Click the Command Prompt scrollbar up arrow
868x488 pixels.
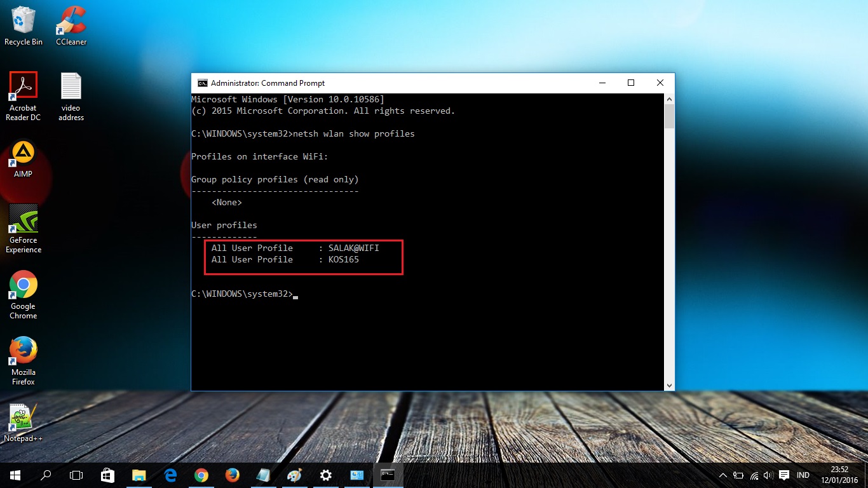click(669, 98)
